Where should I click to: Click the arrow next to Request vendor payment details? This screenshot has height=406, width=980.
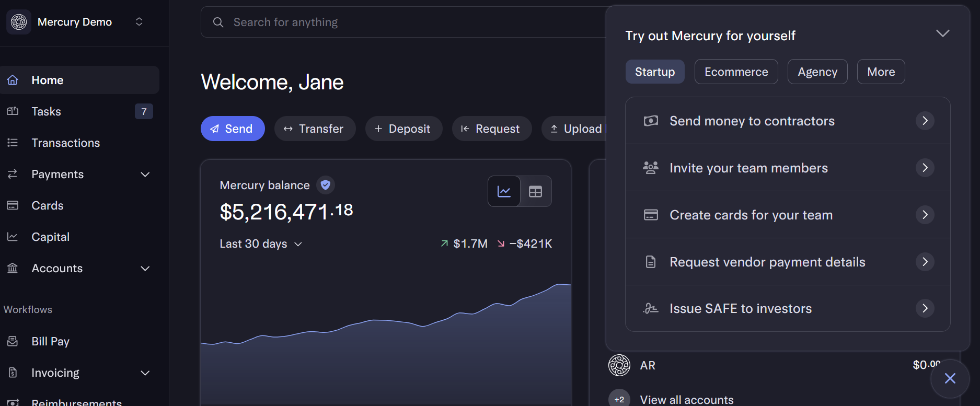point(925,262)
